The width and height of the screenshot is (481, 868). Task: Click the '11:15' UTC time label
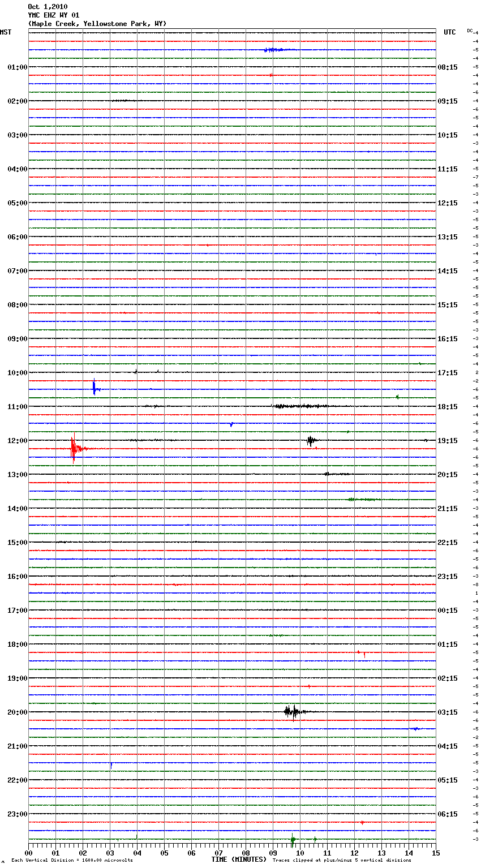pyautogui.click(x=448, y=169)
